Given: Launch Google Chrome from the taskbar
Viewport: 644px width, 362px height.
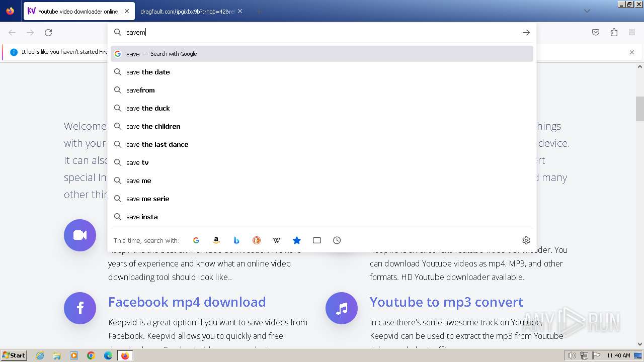Looking at the screenshot, I should pyautogui.click(x=91, y=355).
